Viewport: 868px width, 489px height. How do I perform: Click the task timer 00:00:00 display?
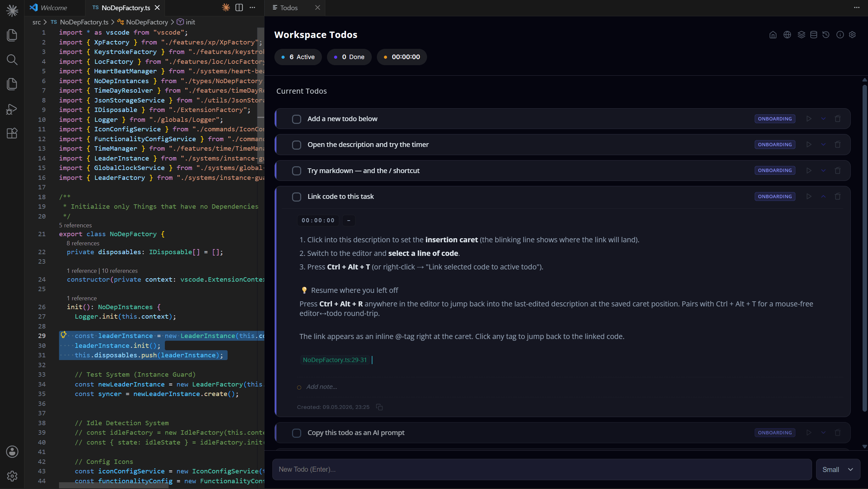click(x=318, y=221)
